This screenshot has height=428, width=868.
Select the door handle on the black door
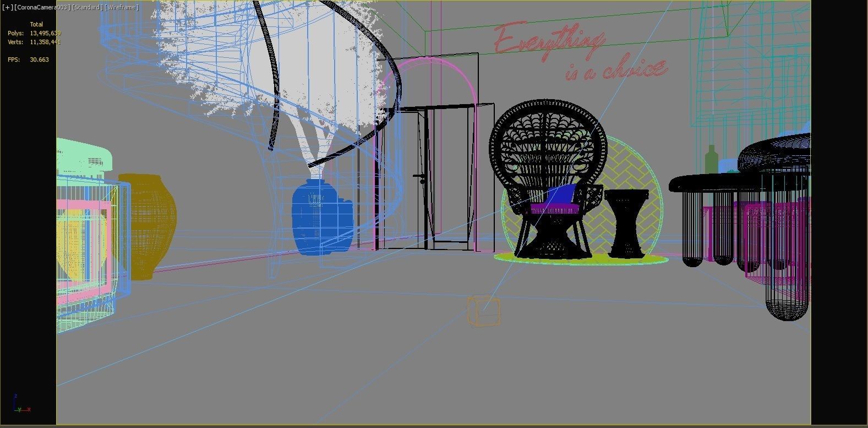coord(419,178)
